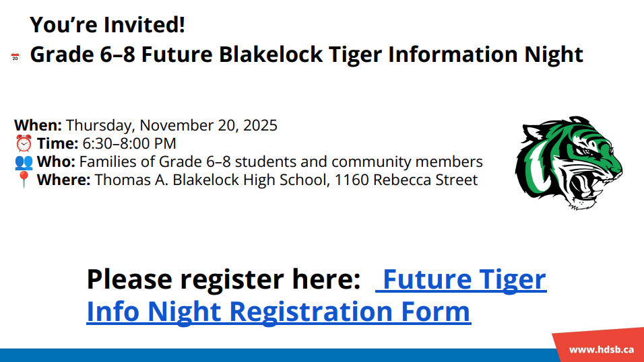
Task: Click the small calendar icon beside the title
Action: pyautogui.click(x=15, y=58)
